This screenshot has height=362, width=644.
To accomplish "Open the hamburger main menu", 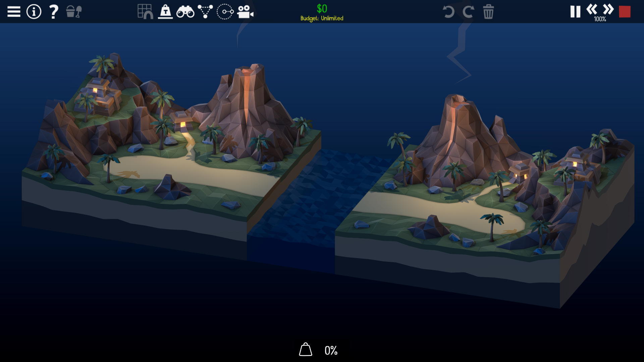I will click(14, 12).
